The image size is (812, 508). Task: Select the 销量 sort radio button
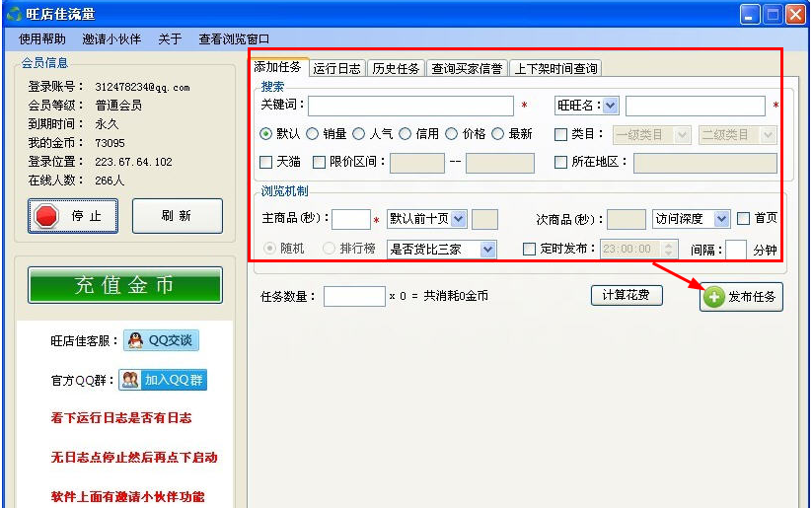click(x=312, y=134)
